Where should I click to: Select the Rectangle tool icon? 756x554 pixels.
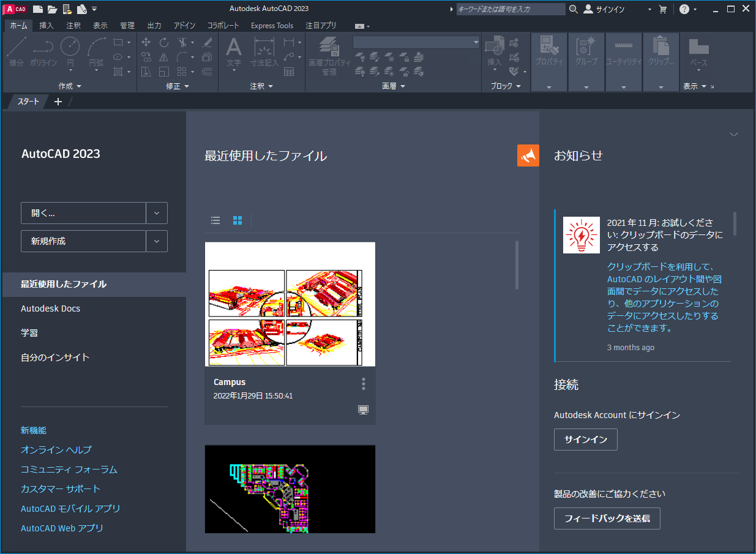pyautogui.click(x=118, y=42)
